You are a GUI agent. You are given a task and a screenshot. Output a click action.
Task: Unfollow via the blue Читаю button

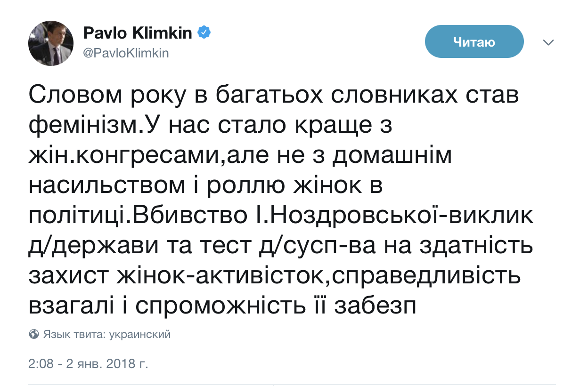click(x=474, y=41)
